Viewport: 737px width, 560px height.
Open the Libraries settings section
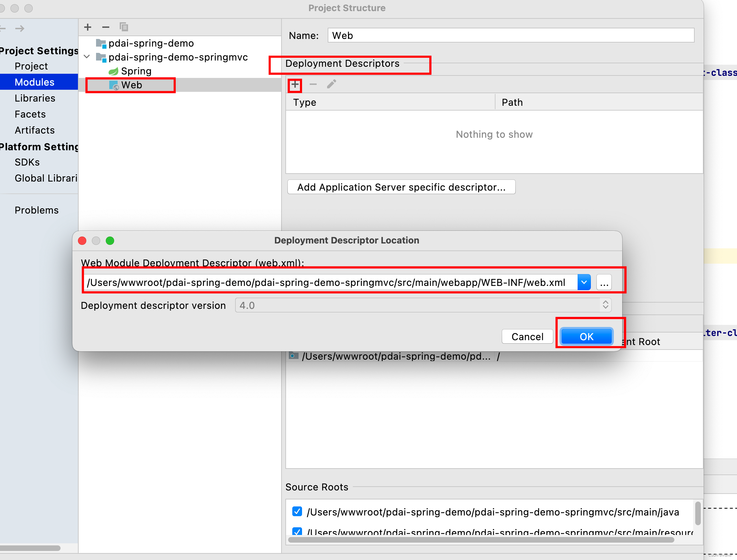click(x=35, y=98)
